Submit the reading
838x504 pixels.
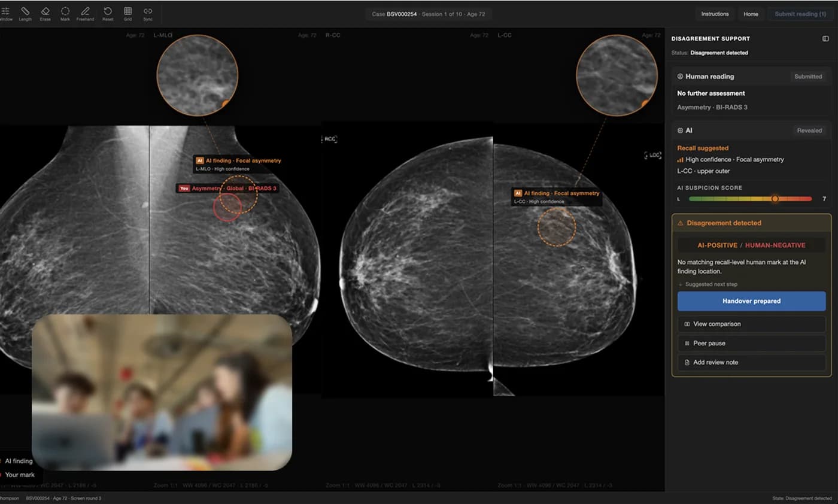click(x=800, y=14)
